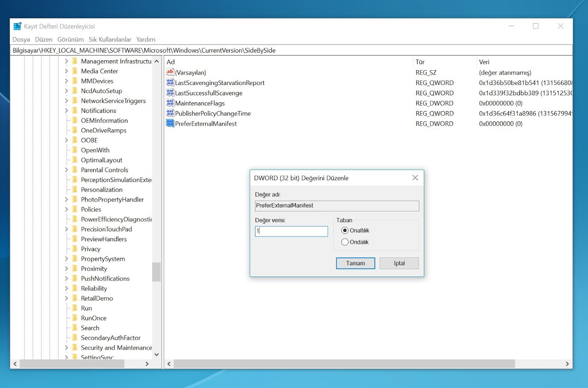Click the OEMInformation folder icon
Screen dimensions: 588x388
point(75,120)
